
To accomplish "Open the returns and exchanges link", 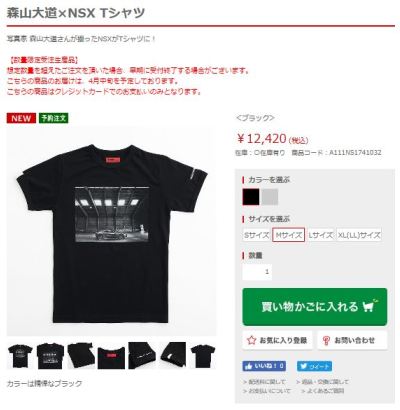I will click(322, 382).
